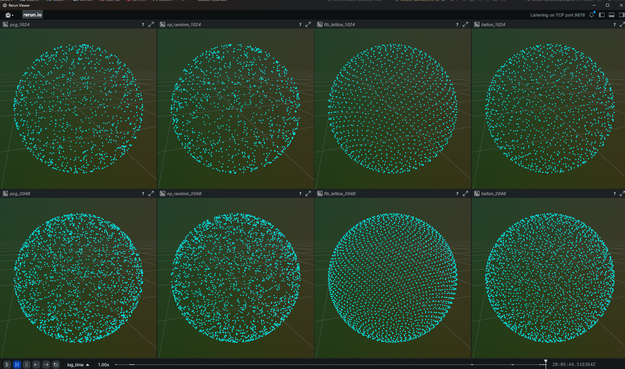The image size is (625, 369).
Task: Toggle the bottom time panel
Action: pyautogui.click(x=612, y=15)
